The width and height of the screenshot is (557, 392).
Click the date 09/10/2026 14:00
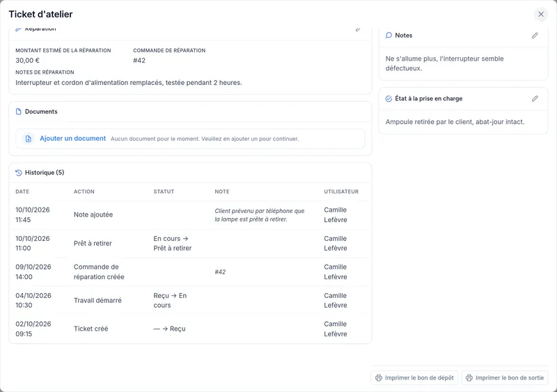(x=33, y=272)
